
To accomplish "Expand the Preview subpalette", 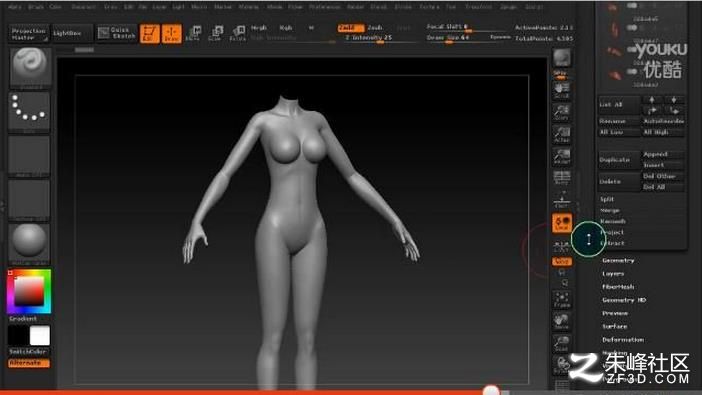I will click(615, 313).
